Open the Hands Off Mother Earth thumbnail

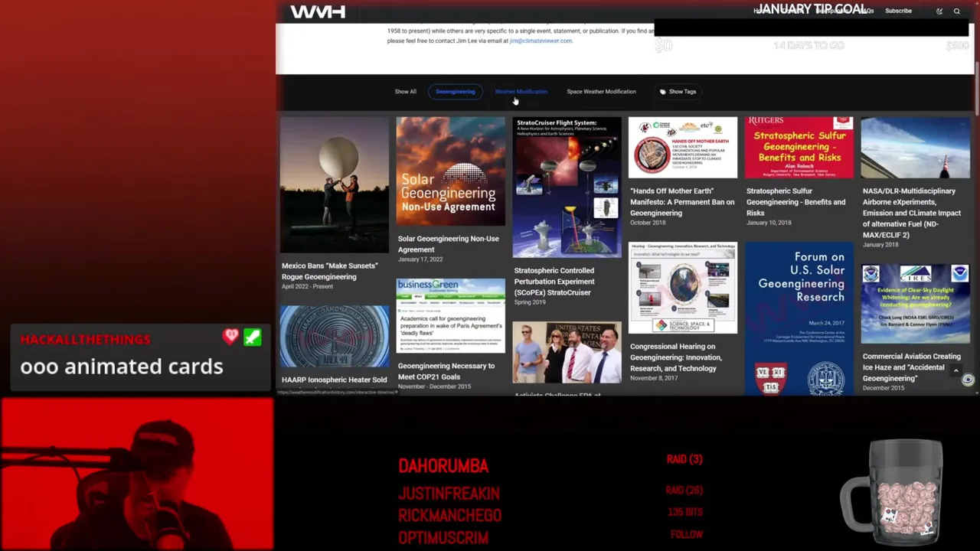[683, 147]
